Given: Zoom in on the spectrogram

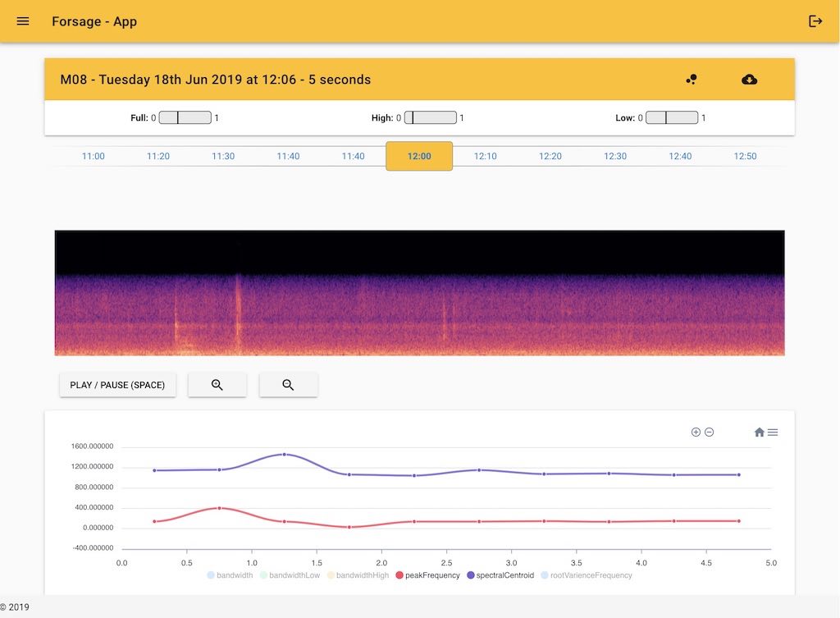Looking at the screenshot, I should [217, 385].
